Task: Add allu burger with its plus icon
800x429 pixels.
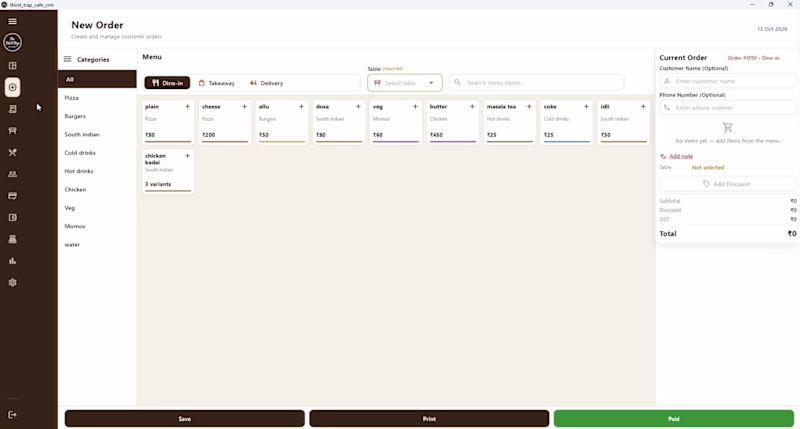Action: pos(301,107)
